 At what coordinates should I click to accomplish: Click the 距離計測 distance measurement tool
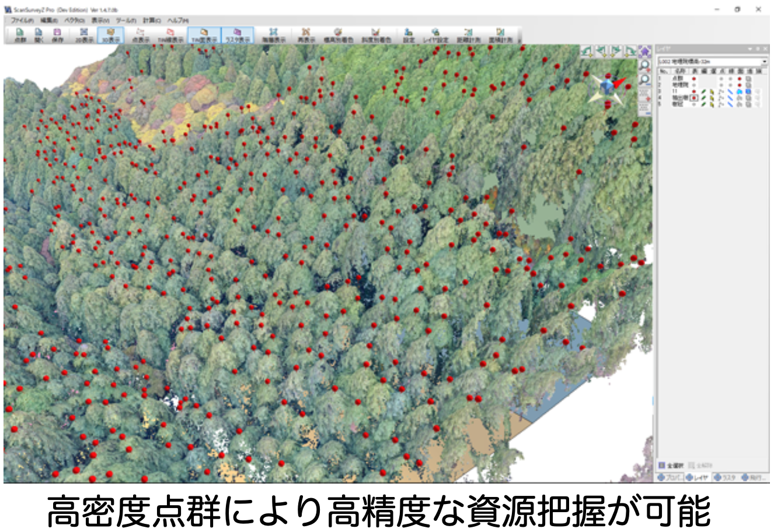(x=469, y=35)
